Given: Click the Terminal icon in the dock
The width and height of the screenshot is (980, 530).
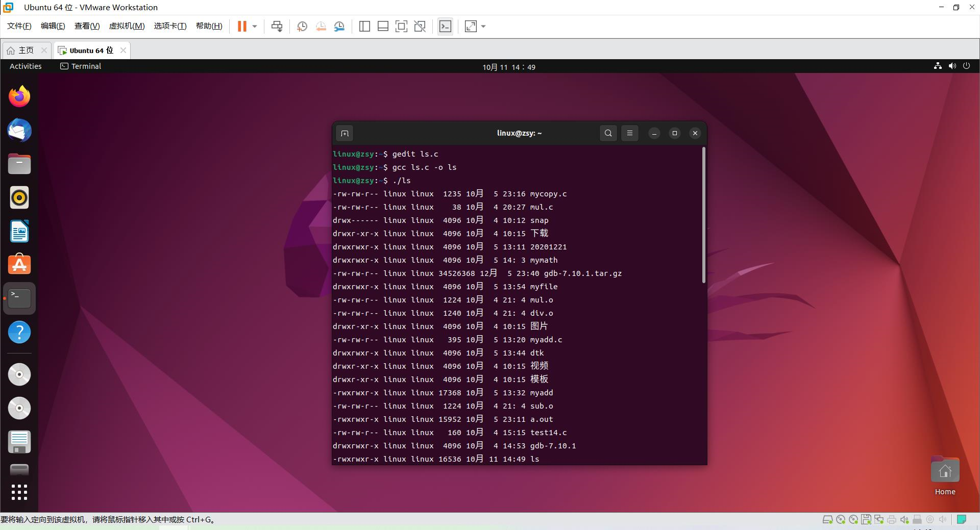Looking at the screenshot, I should point(19,298).
